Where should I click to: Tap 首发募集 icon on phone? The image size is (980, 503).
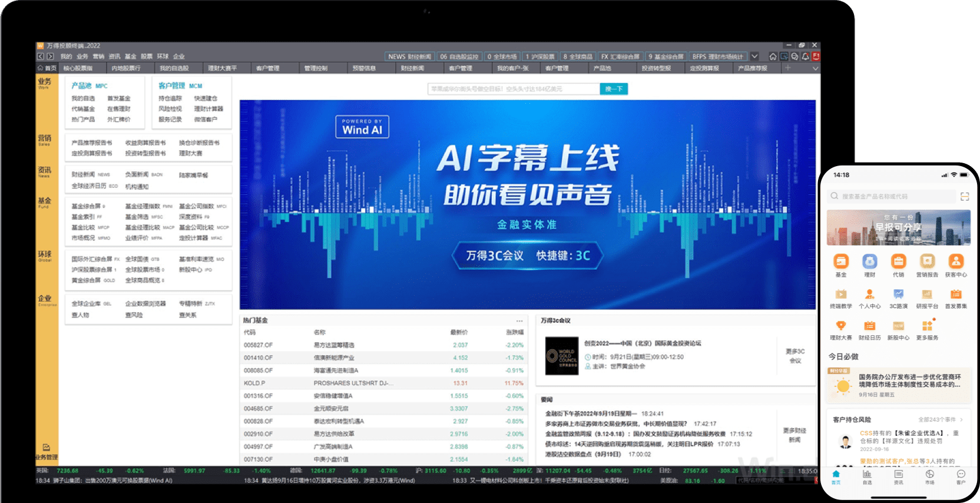coord(956,294)
